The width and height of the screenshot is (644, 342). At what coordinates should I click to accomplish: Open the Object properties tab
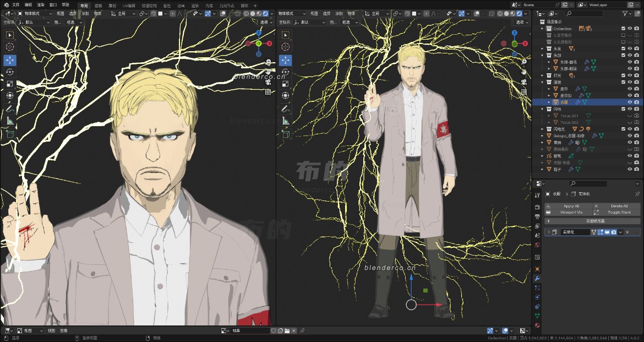pyautogui.click(x=537, y=269)
